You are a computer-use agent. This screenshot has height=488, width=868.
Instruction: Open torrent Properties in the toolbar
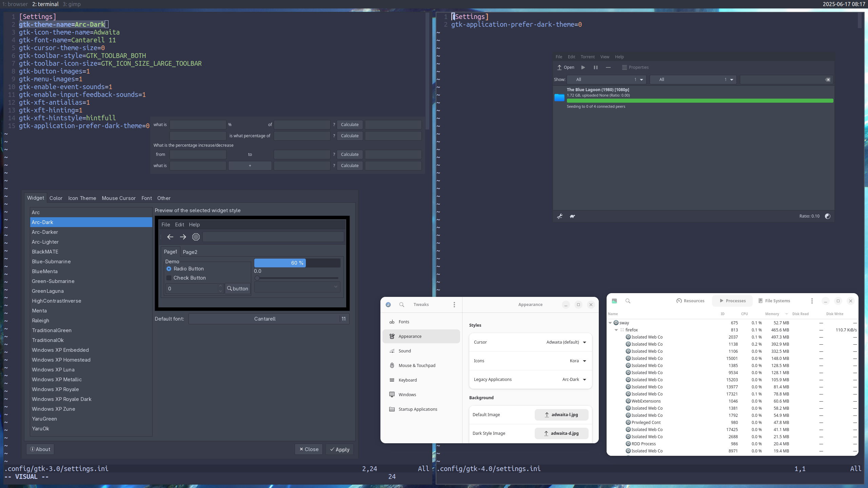(635, 67)
